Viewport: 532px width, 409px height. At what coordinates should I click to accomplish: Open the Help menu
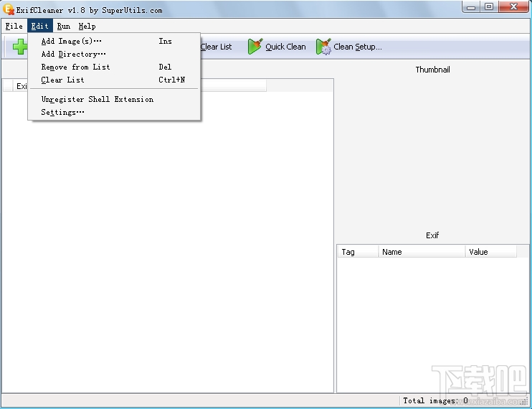[x=87, y=26]
